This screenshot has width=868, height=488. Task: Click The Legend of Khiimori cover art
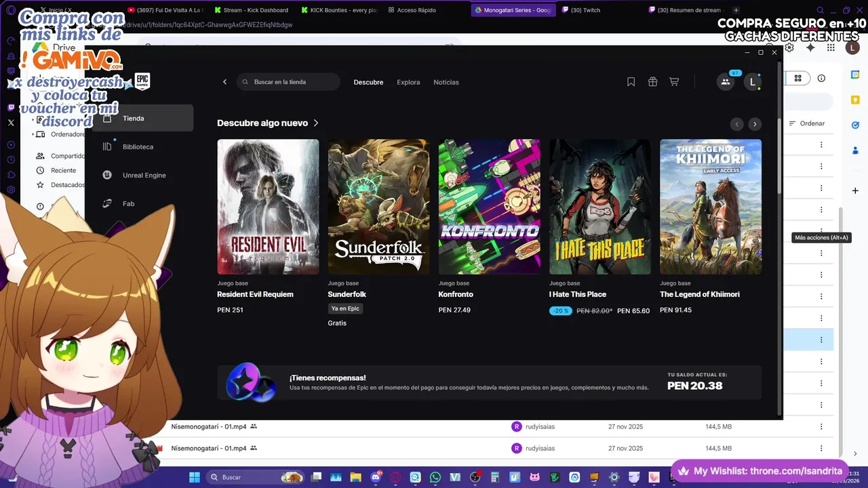[711, 207]
